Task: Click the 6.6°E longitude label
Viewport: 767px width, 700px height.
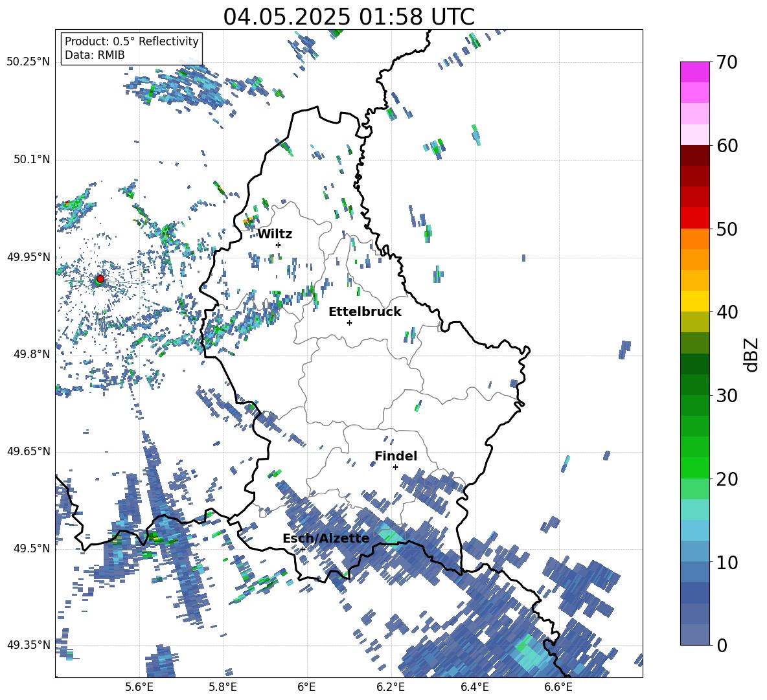Action: click(x=558, y=687)
